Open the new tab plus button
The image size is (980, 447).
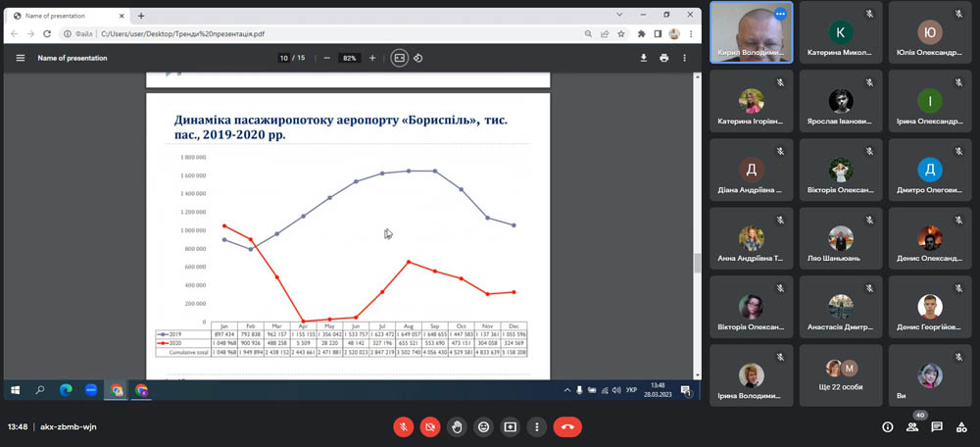point(141,16)
